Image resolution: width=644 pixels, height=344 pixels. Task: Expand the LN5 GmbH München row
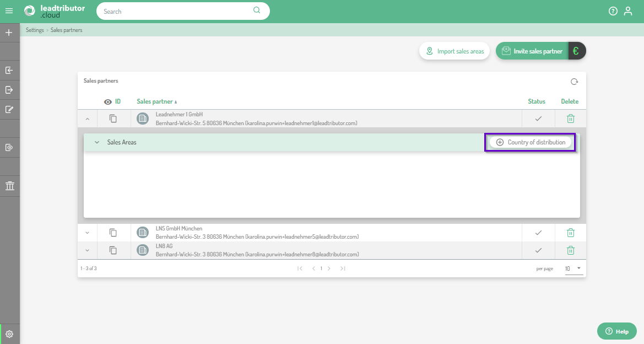(x=87, y=233)
